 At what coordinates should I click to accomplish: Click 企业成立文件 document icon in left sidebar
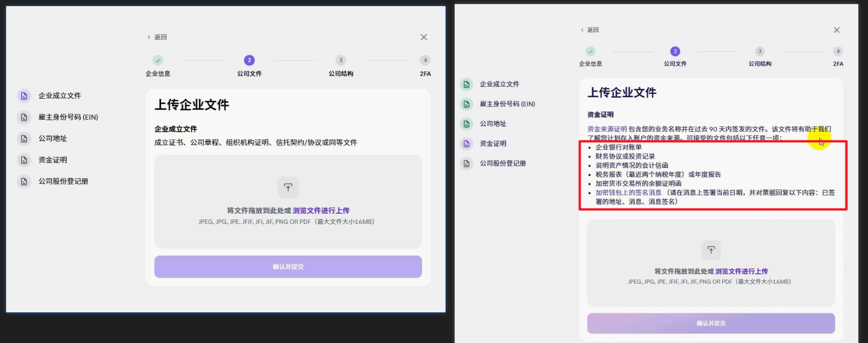(x=24, y=96)
